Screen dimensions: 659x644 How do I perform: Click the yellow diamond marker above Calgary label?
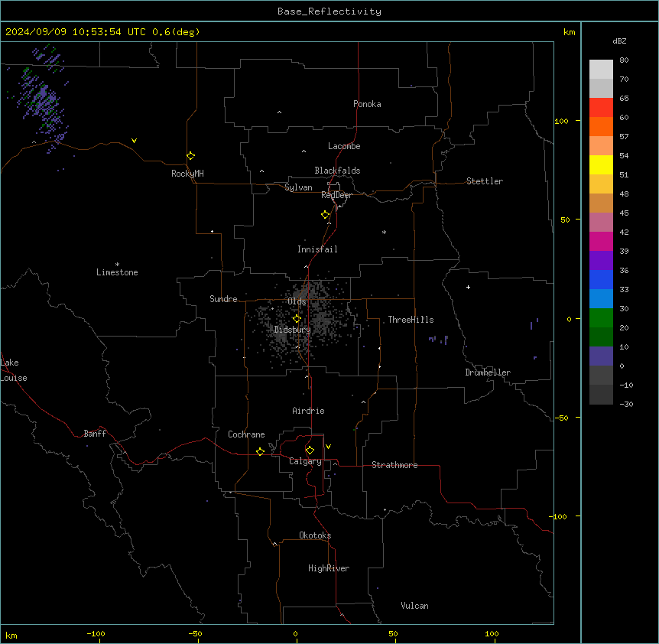coord(310,450)
